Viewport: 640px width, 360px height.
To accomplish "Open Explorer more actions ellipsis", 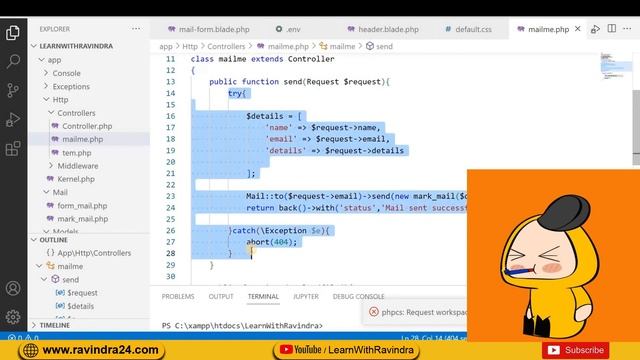I will [x=136, y=29].
